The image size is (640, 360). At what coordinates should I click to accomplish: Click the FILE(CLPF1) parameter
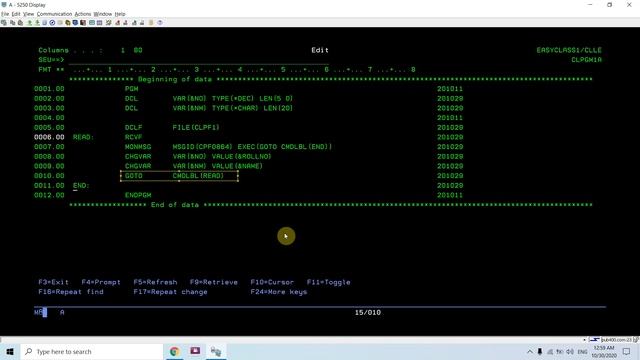196,127
